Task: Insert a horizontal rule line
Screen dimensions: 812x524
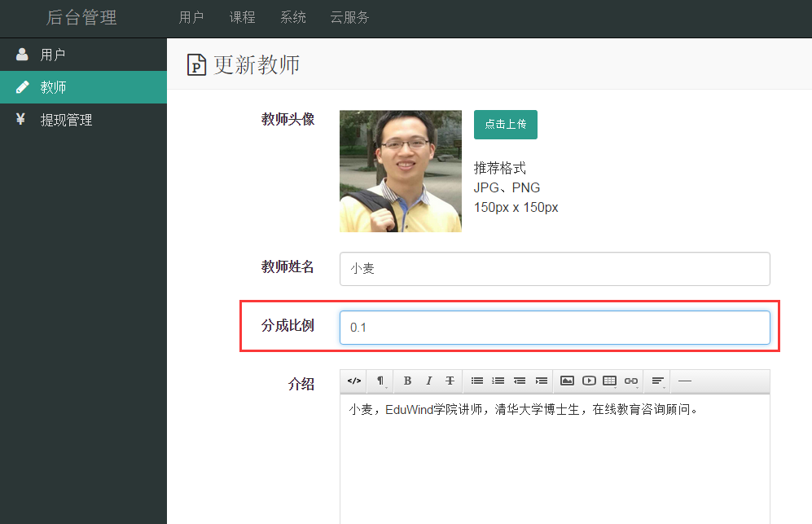Action: pyautogui.click(x=685, y=381)
